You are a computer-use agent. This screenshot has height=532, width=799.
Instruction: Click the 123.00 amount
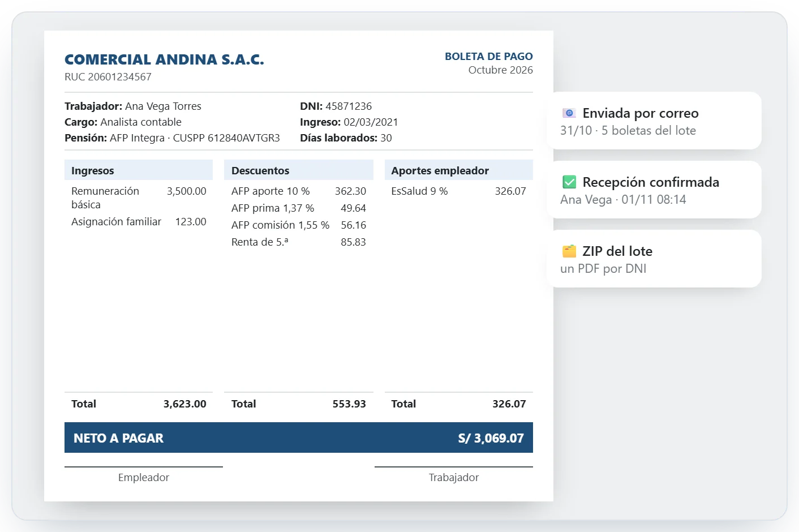pos(191,222)
